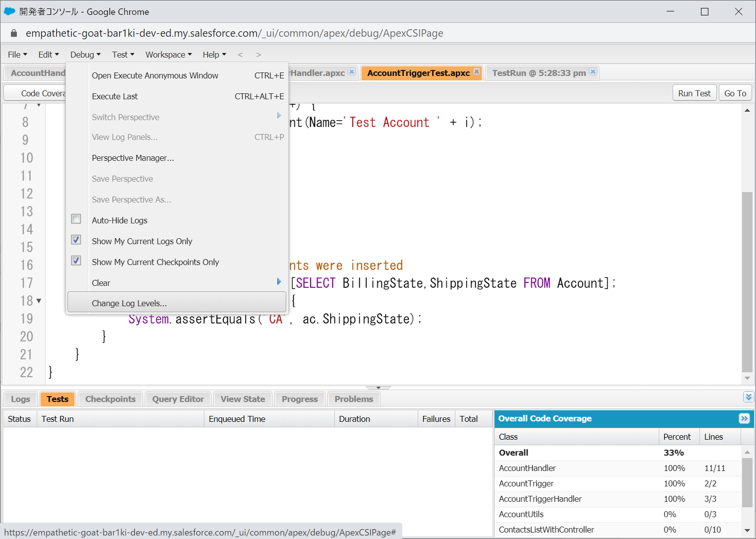Screen dimensions: 756x539
Task: Click the Go To button
Action: click(735, 93)
